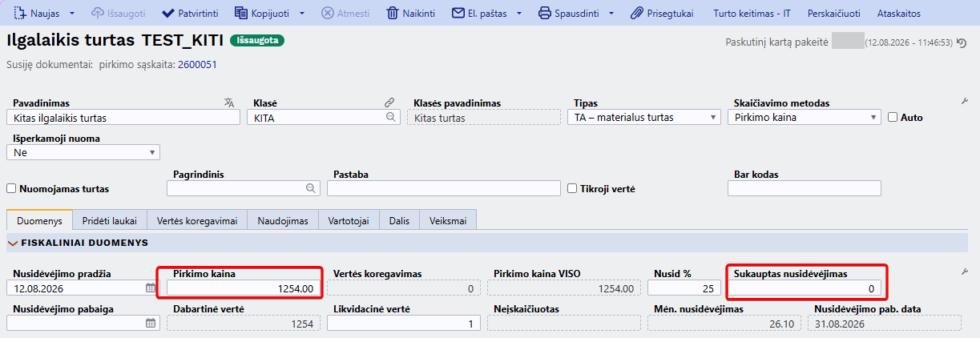Switch to the Naudojimas tab

click(x=283, y=220)
